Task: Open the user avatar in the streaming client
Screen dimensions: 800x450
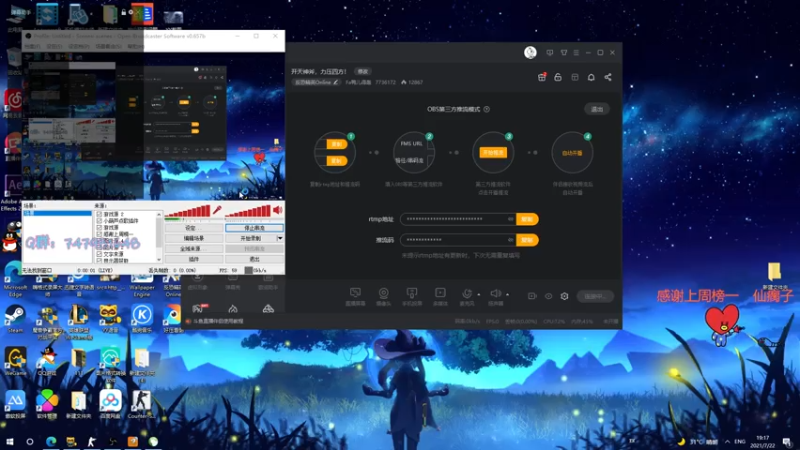Action: click(x=530, y=52)
